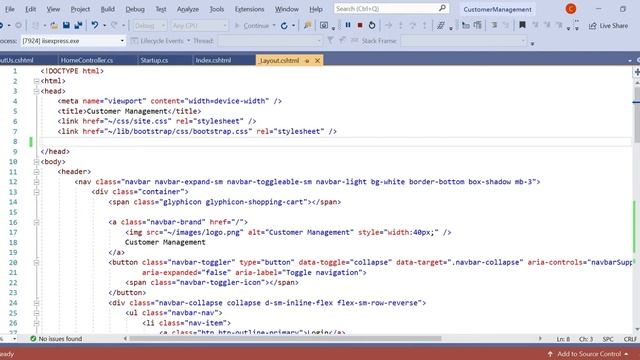
Task: Open the Build menu
Action: 107,9
